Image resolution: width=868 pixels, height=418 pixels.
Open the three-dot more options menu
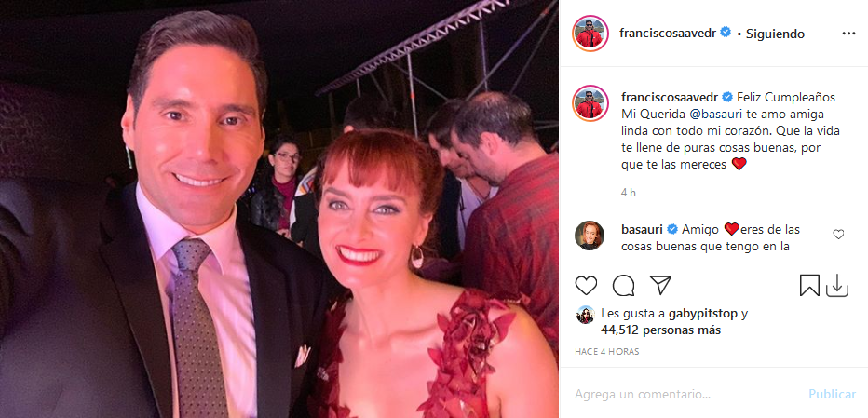pos(848,34)
